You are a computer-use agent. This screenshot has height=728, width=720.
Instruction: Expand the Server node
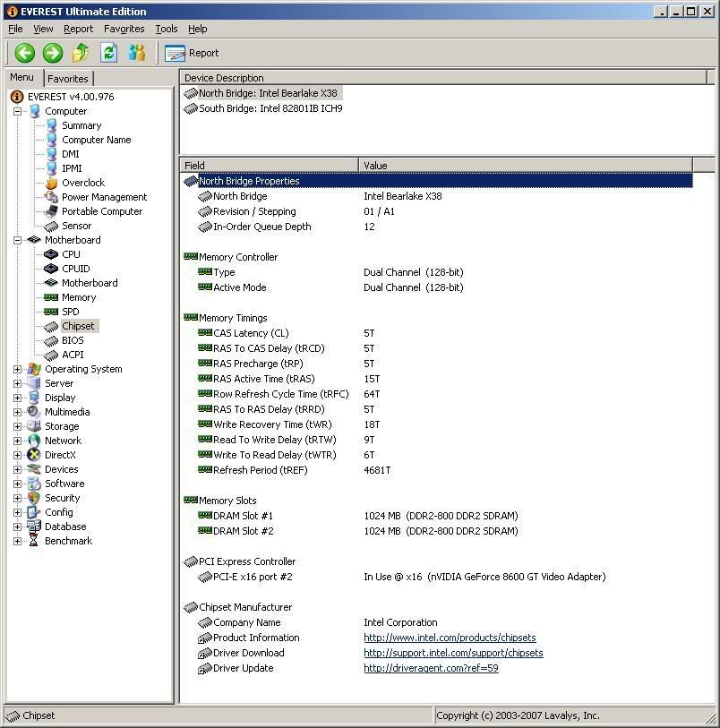point(17,383)
